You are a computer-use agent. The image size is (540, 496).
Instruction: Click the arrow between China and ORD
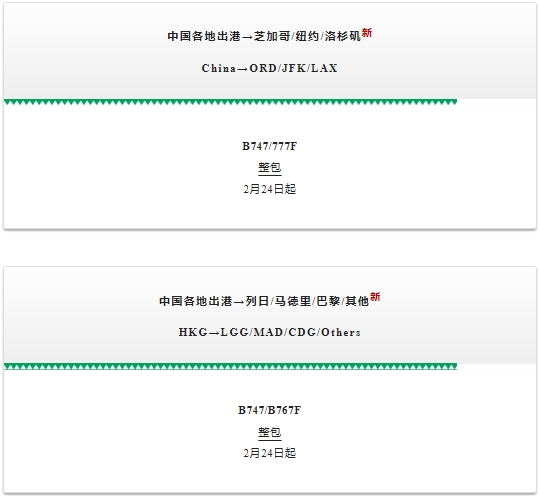click(242, 69)
